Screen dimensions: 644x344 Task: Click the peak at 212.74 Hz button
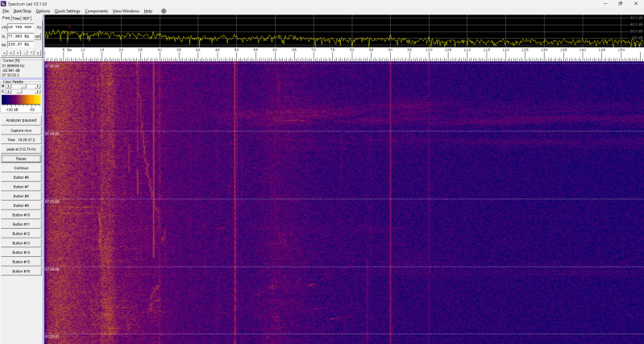(21, 149)
